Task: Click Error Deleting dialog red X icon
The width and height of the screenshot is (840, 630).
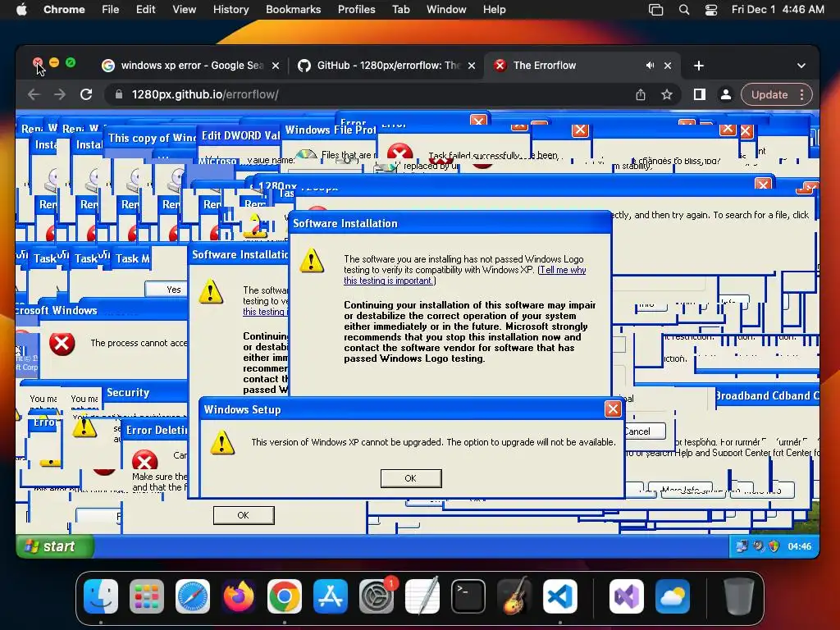Action: tap(144, 461)
